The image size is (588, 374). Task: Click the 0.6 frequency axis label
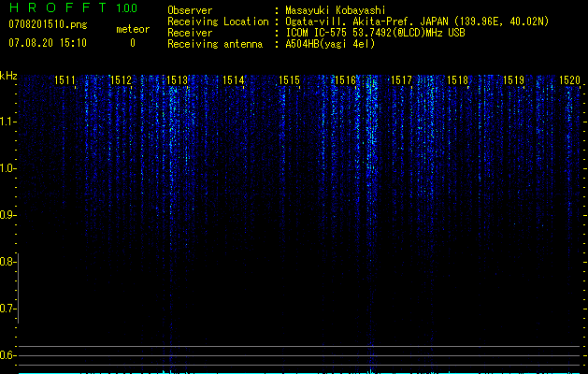[7, 355]
